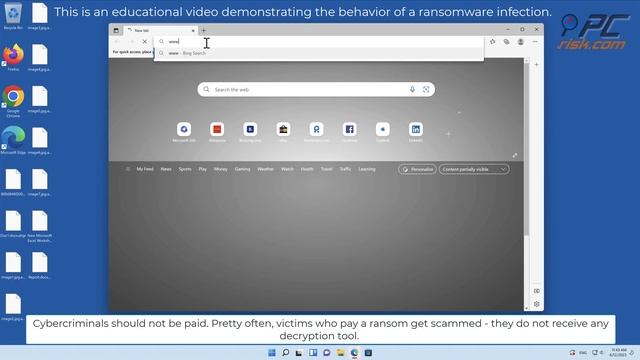This screenshot has width=640, height=360.
Task: Select the Firefox desktop shortcut
Action: [x=13, y=58]
